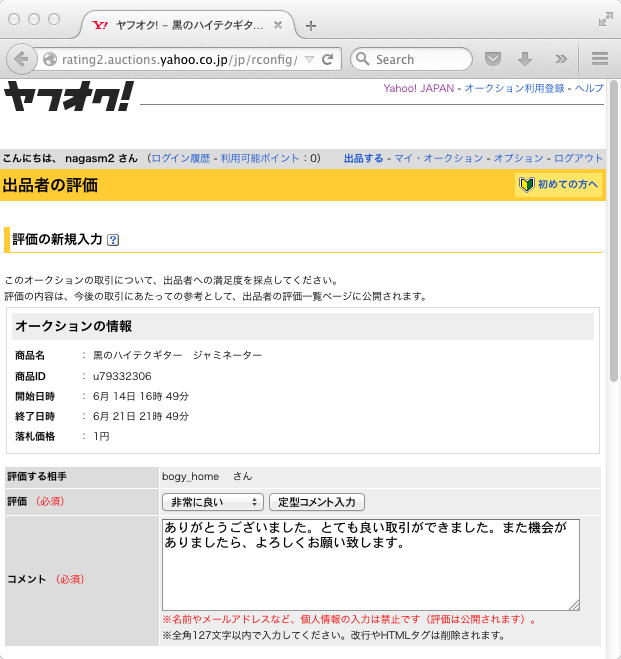Click seller name bogy_home さん
This screenshot has height=659, width=621.
tap(207, 477)
